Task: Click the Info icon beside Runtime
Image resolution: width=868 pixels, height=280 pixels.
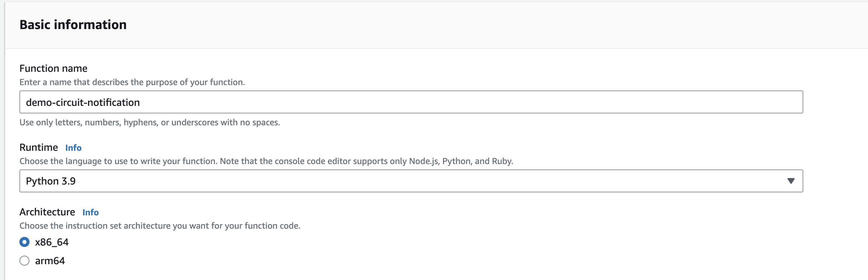Action: [73, 148]
